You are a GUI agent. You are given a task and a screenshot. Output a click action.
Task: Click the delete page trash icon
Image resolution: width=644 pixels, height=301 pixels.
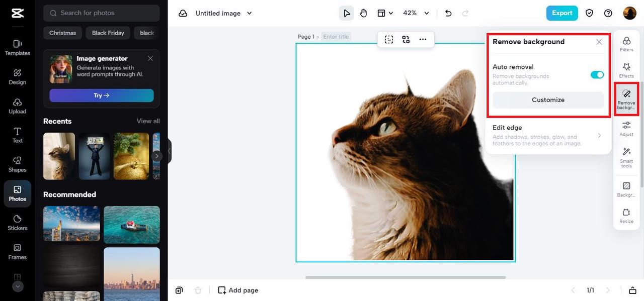198,290
